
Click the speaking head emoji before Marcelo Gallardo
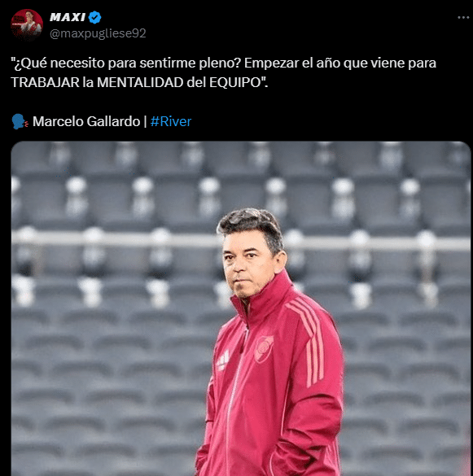(x=20, y=121)
